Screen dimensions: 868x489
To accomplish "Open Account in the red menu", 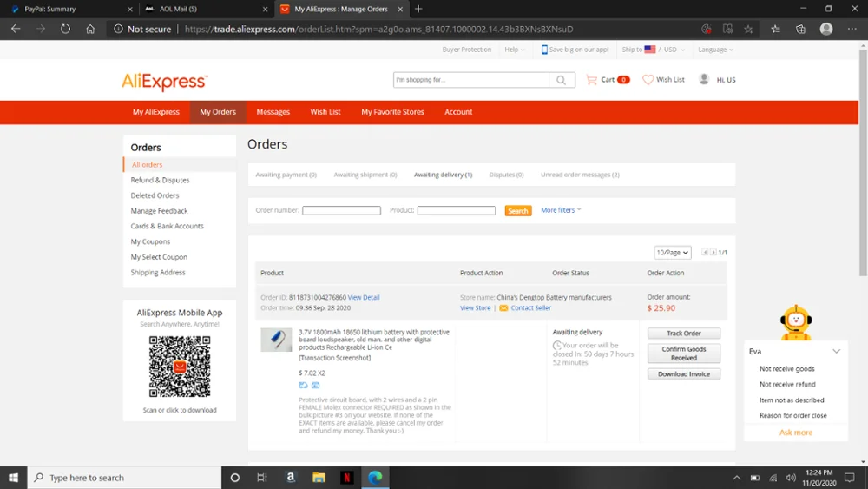I will click(x=458, y=112).
